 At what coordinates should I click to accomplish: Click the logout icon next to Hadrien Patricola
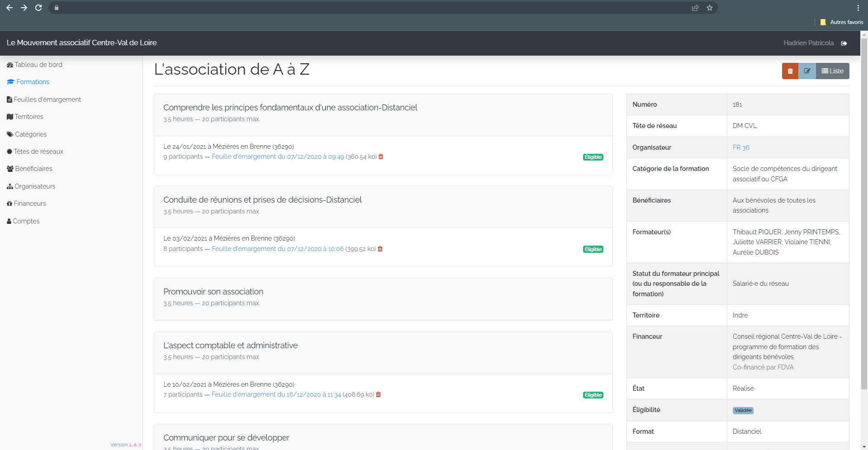point(844,43)
